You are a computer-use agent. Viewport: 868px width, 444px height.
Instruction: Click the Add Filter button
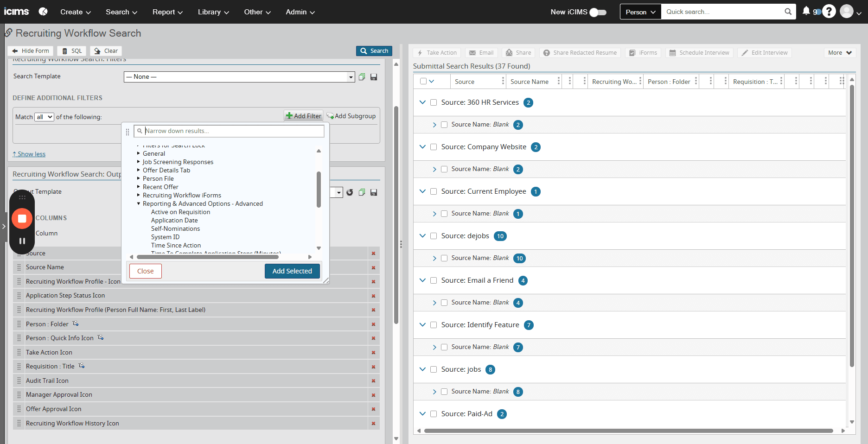304,116
